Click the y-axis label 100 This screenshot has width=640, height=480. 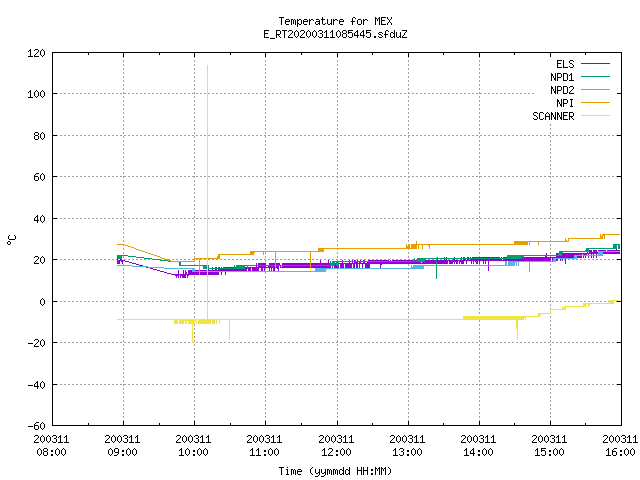(x=36, y=94)
